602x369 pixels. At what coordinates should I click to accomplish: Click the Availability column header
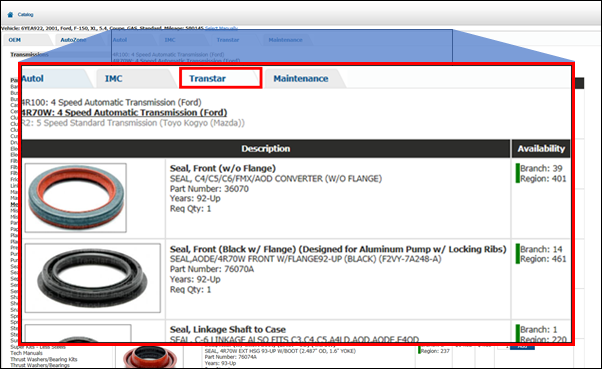pos(541,149)
